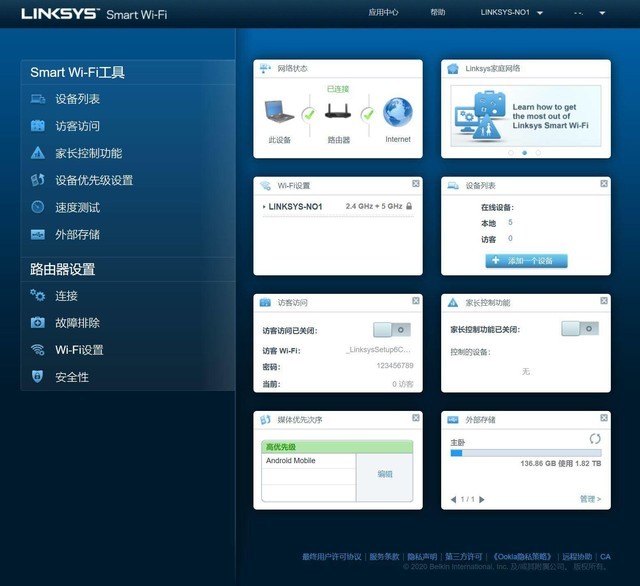Image resolution: width=640 pixels, height=586 pixels.
Task: Close the 设备列表 widget
Action: [x=604, y=184]
